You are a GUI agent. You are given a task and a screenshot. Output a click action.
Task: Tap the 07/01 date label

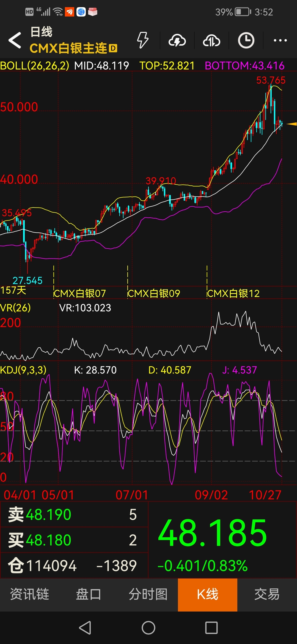[132, 495]
